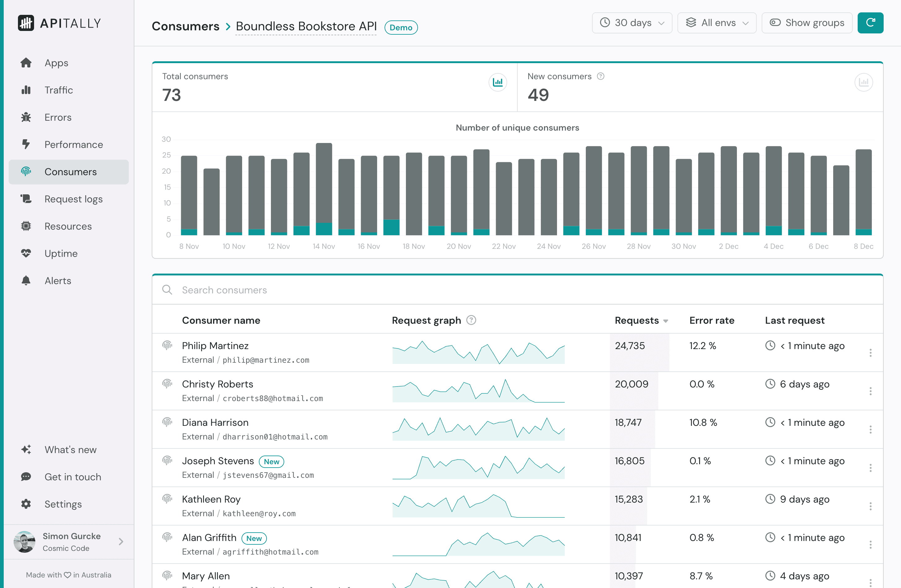The image size is (901, 588).
Task: Select the Errors icon in the sidebar
Action: point(26,117)
